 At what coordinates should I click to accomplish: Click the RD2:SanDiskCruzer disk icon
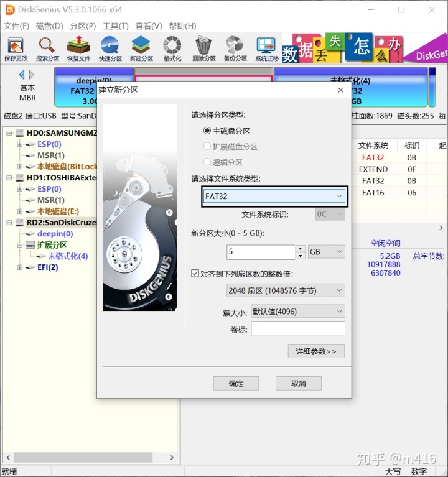point(20,223)
